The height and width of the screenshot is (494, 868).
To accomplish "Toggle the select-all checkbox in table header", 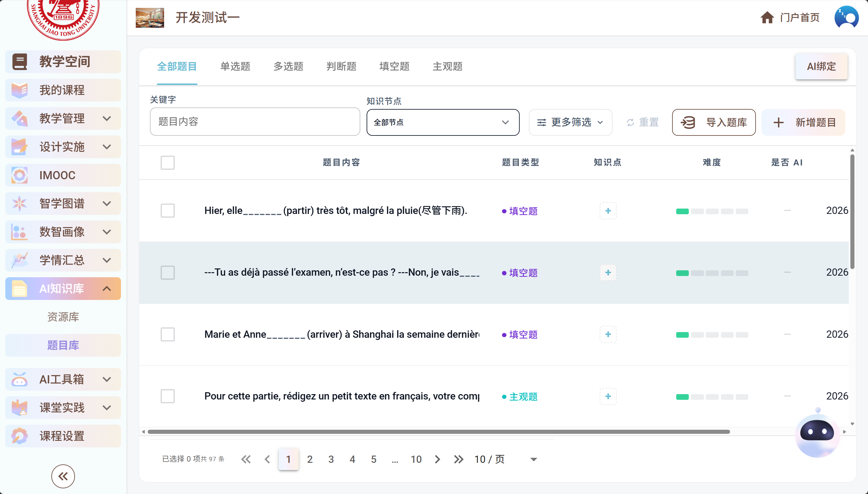I will 168,163.
